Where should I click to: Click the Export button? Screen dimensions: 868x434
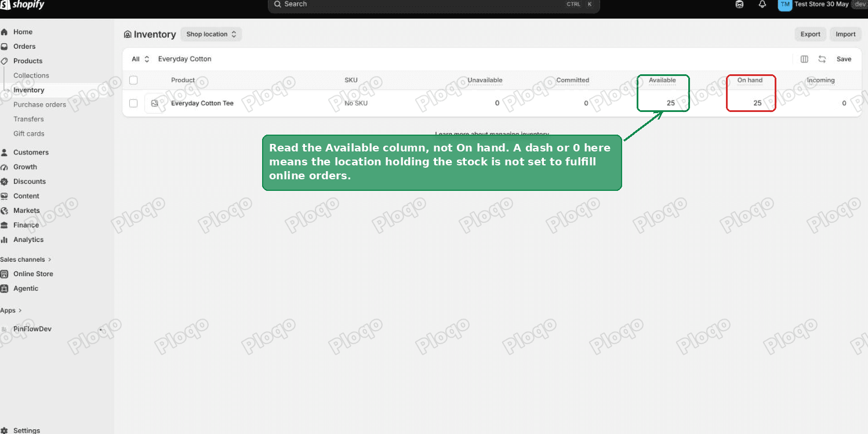[810, 34]
